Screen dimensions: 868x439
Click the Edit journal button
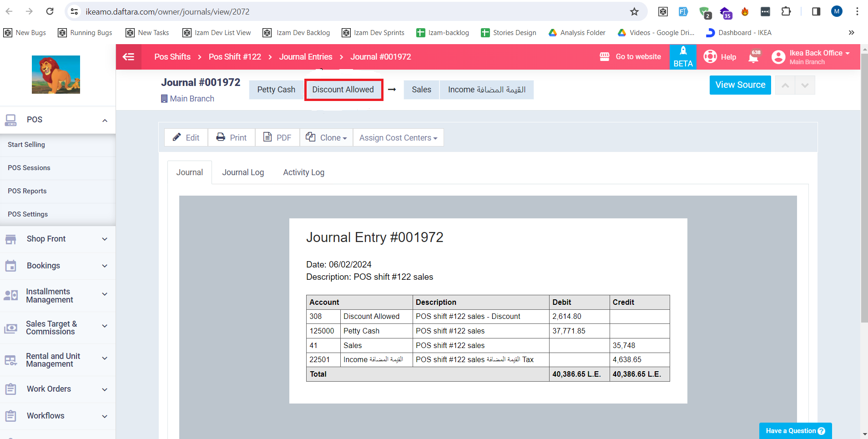click(x=186, y=138)
